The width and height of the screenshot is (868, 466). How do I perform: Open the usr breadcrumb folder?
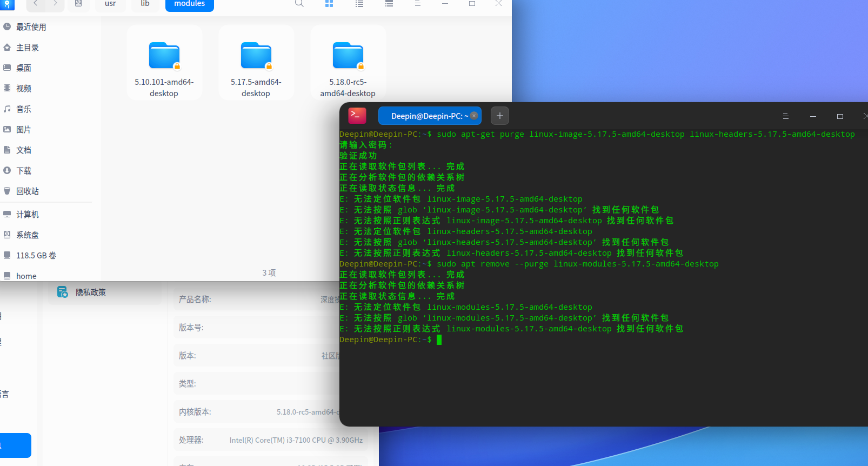pos(110,3)
